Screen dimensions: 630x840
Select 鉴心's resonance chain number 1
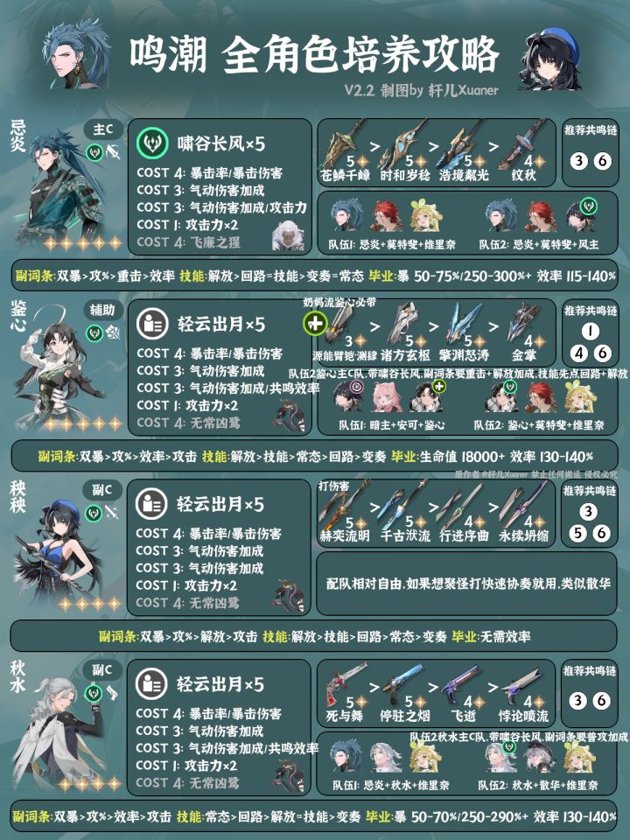click(590, 331)
